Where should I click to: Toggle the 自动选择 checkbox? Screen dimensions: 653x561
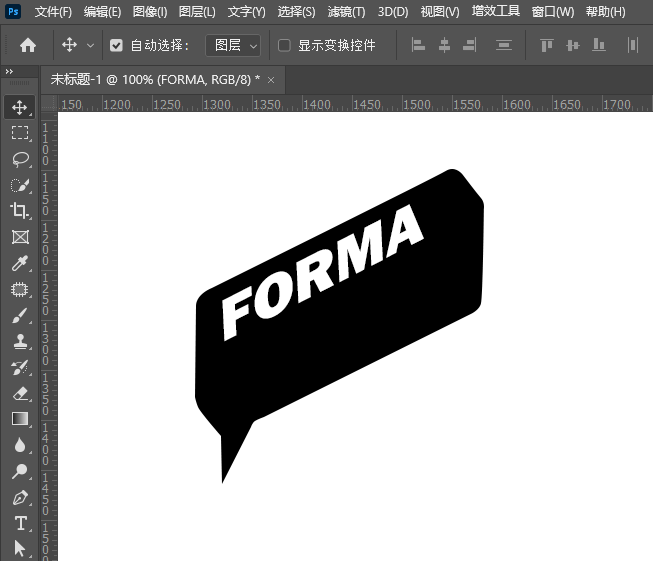pyautogui.click(x=116, y=45)
